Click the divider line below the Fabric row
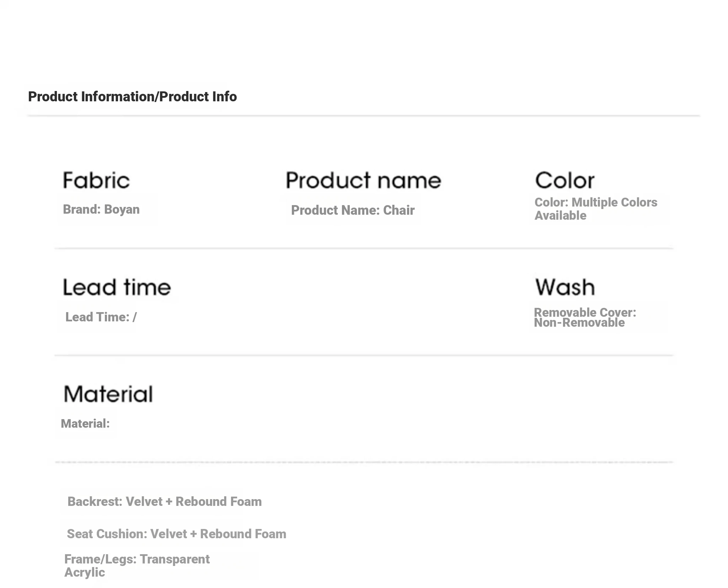 point(363,248)
